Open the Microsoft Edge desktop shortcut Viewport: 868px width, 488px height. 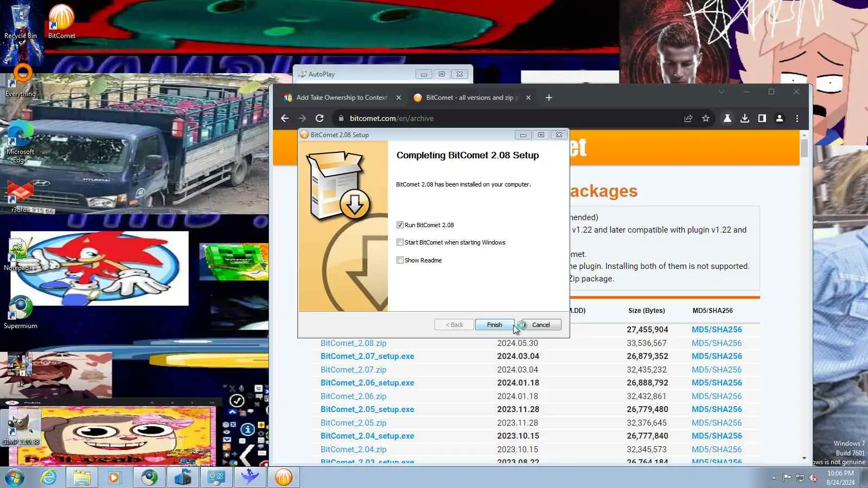coord(21,142)
